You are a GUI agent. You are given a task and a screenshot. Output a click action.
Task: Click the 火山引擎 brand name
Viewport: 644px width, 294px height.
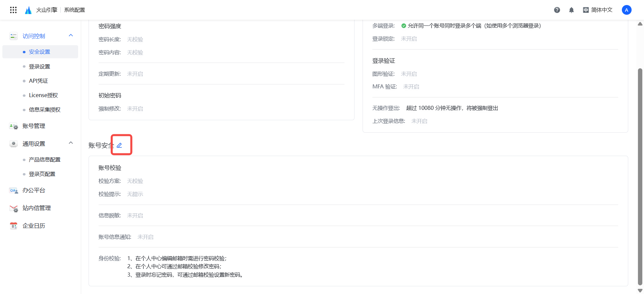(x=47, y=10)
